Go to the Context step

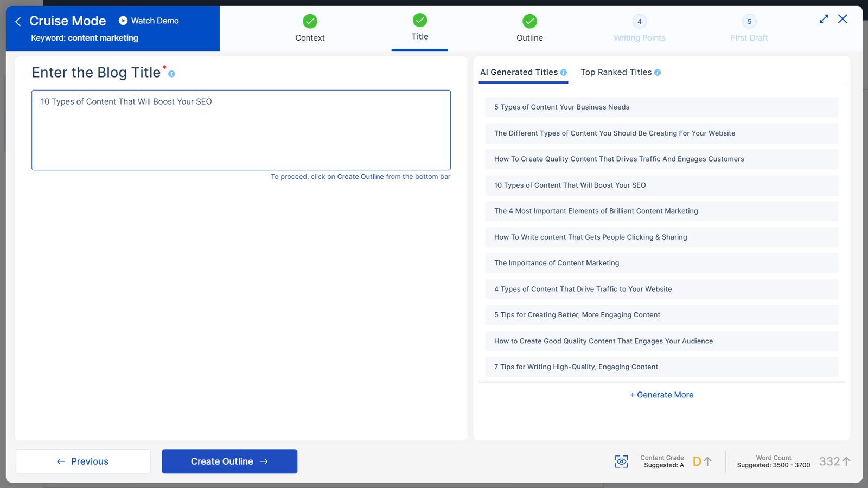(310, 28)
